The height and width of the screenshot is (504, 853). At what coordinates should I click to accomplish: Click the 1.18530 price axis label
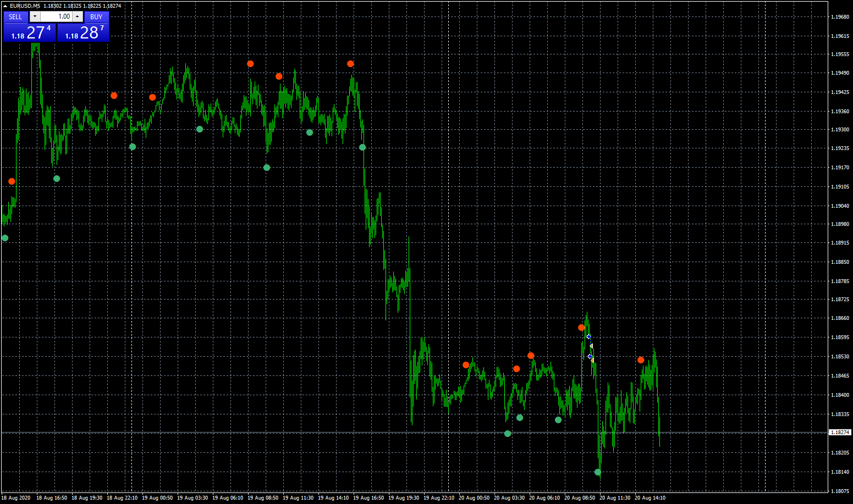point(840,357)
